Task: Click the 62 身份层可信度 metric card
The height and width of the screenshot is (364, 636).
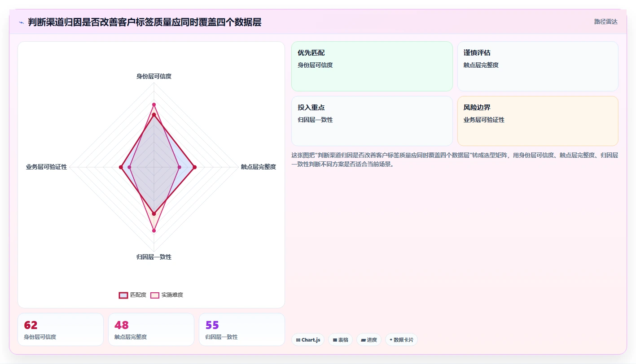Action: pos(61,329)
